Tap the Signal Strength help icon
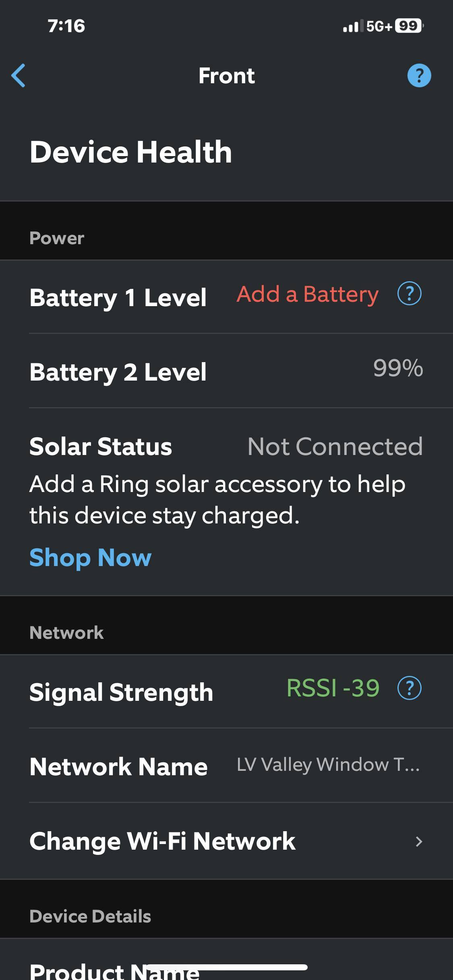 point(409,688)
